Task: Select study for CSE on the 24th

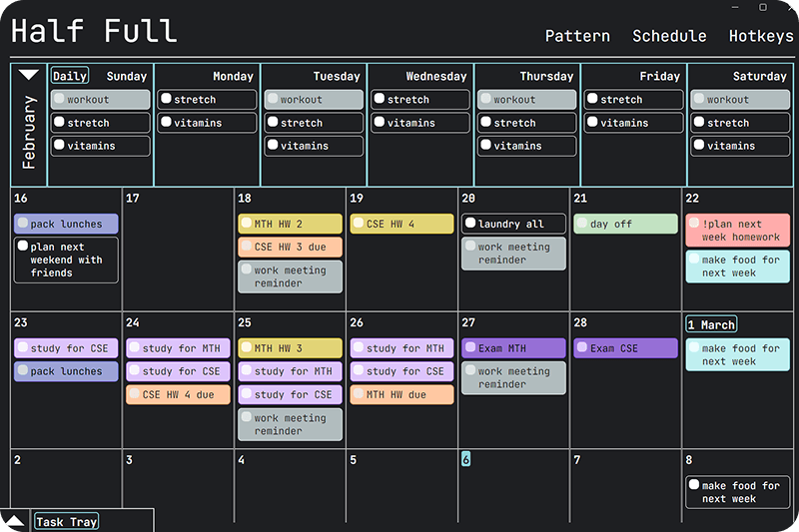Action: 179,371
